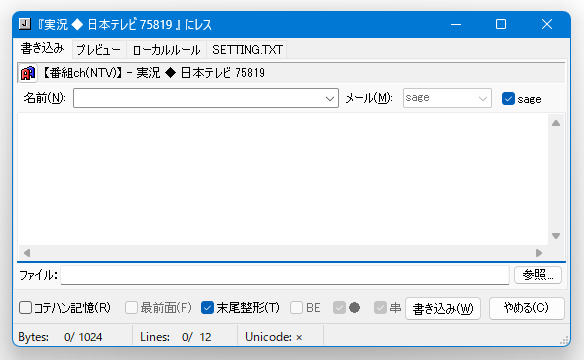The height and width of the screenshot is (360, 584).
Task: Click the 参照... browse button
Action: coord(538,275)
